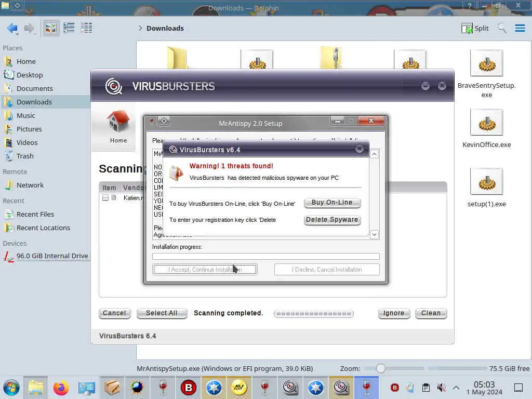
Task: Sort by the Vendor column header
Action: 134,188
